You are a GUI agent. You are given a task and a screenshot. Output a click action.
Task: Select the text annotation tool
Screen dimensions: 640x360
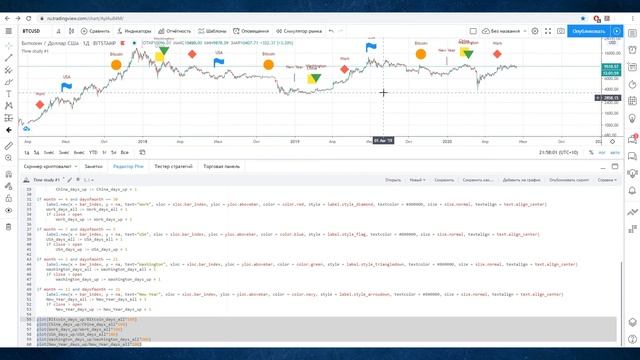click(9, 94)
